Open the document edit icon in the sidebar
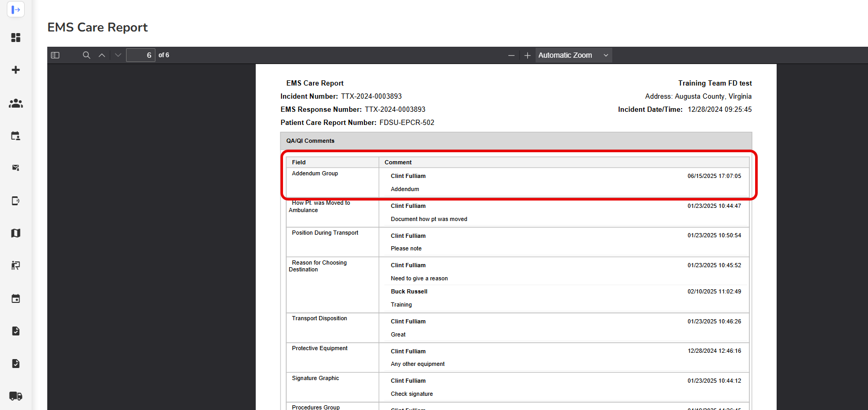This screenshot has height=410, width=868. 16,201
